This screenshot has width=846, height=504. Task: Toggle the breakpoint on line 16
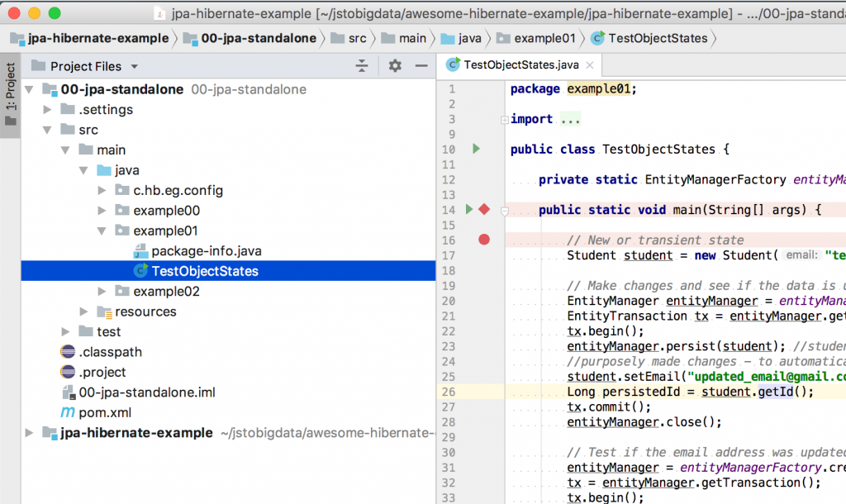484,240
